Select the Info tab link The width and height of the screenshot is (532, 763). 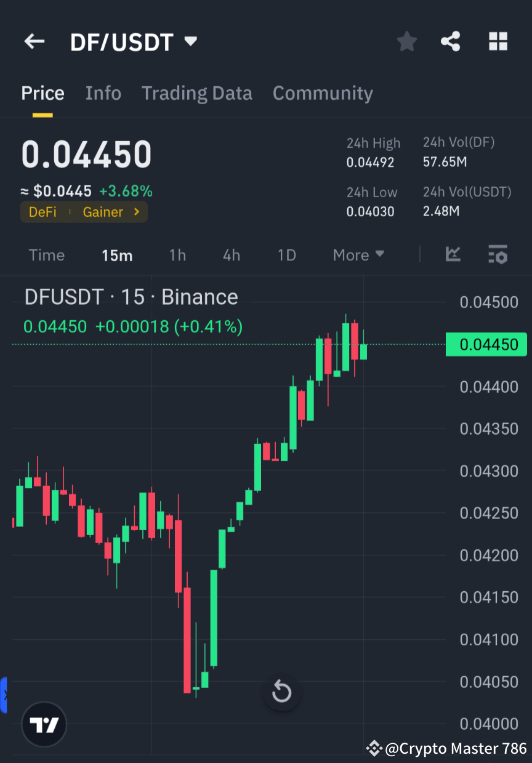(103, 92)
